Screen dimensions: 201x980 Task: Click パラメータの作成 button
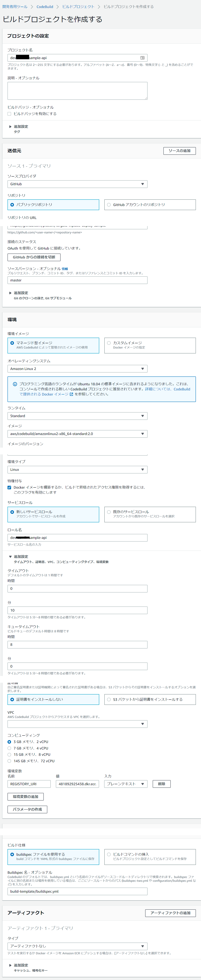click(x=27, y=810)
